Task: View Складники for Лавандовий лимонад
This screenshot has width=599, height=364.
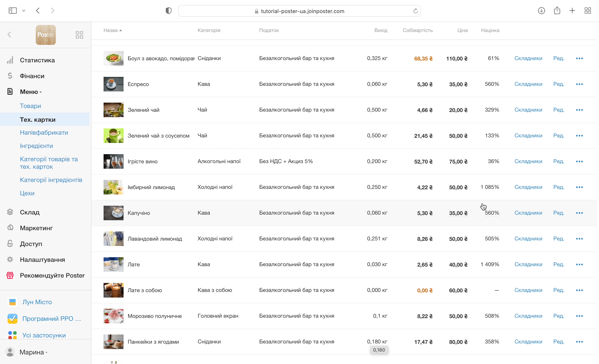Action: [528, 239]
